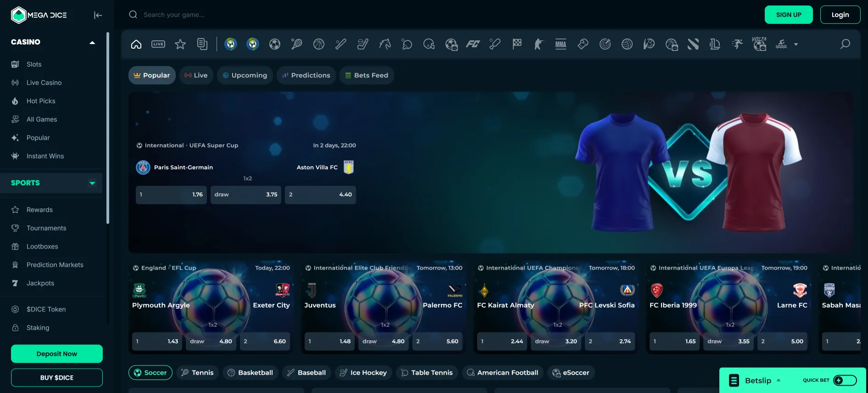Image resolution: width=868 pixels, height=393 pixels.
Task: Switch to the Popular tab
Action: tap(152, 75)
